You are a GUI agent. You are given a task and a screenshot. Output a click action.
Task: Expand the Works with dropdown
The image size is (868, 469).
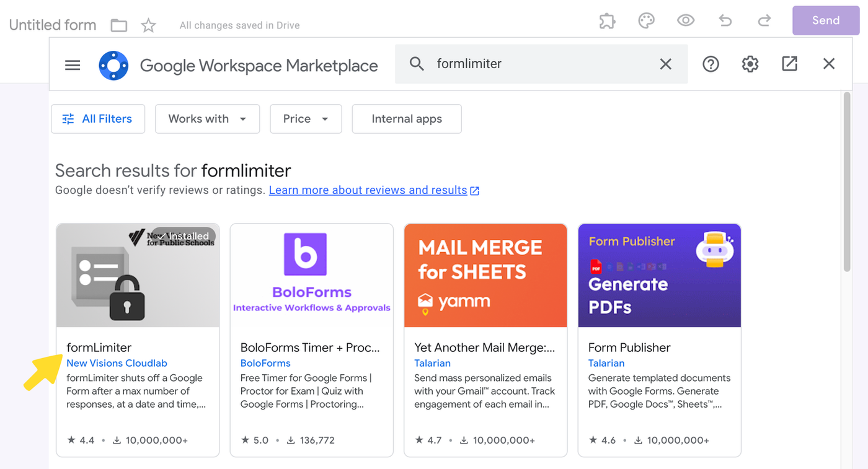[x=207, y=119]
